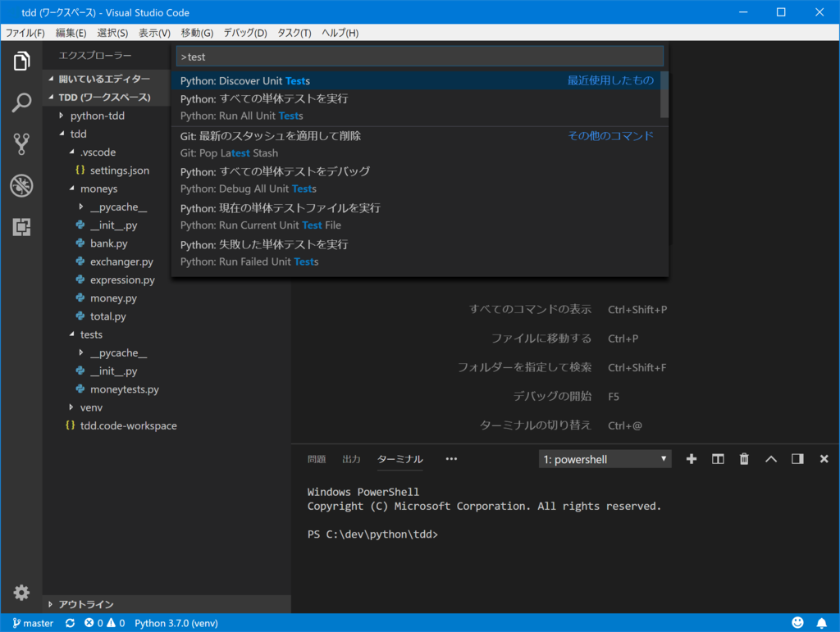Open __init__.py under moneys folder
This screenshot has height=632, width=840.
[x=113, y=225]
